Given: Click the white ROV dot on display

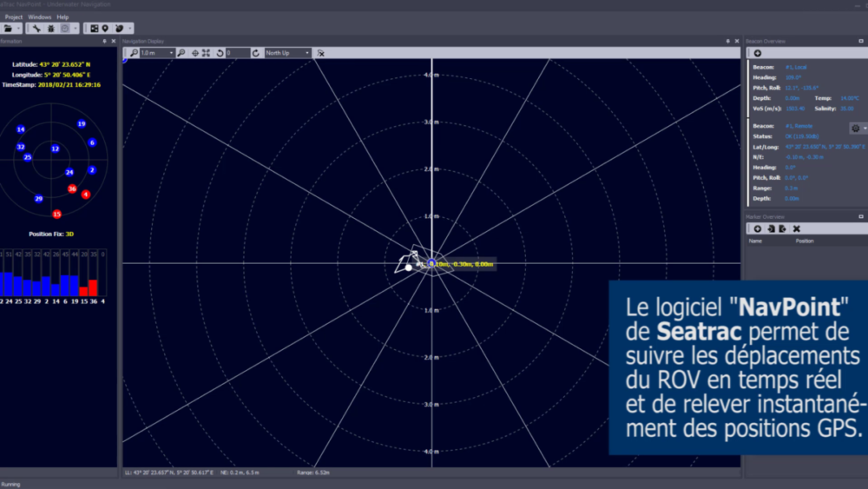Looking at the screenshot, I should click(409, 268).
